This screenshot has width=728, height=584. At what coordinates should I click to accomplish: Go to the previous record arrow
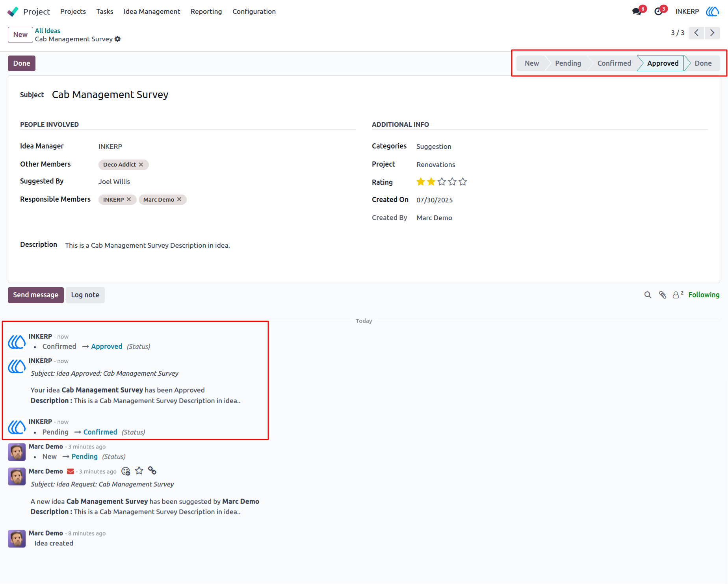click(x=696, y=33)
